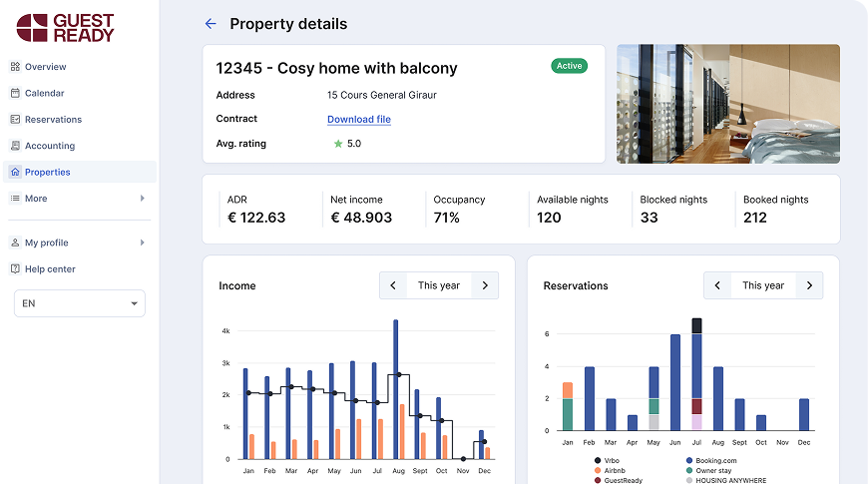Toggle Vrbo series in Reservations legend
Screen dimensions: 868x484
pyautogui.click(x=608, y=460)
